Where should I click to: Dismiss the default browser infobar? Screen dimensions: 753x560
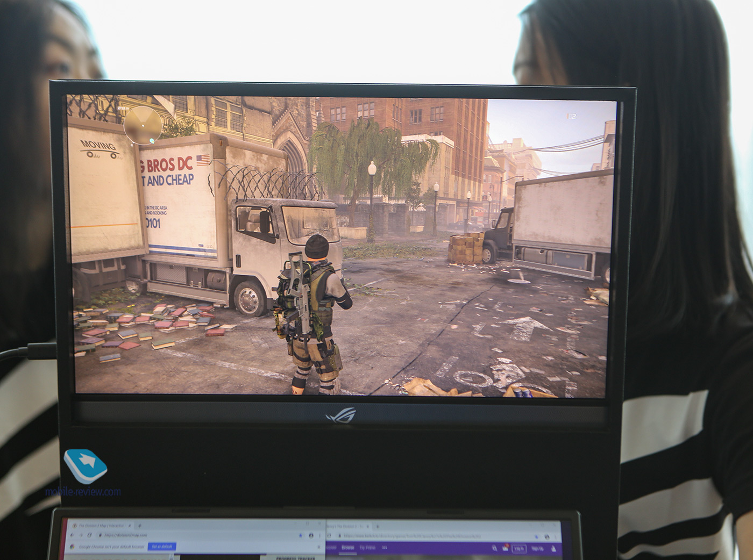point(319,547)
